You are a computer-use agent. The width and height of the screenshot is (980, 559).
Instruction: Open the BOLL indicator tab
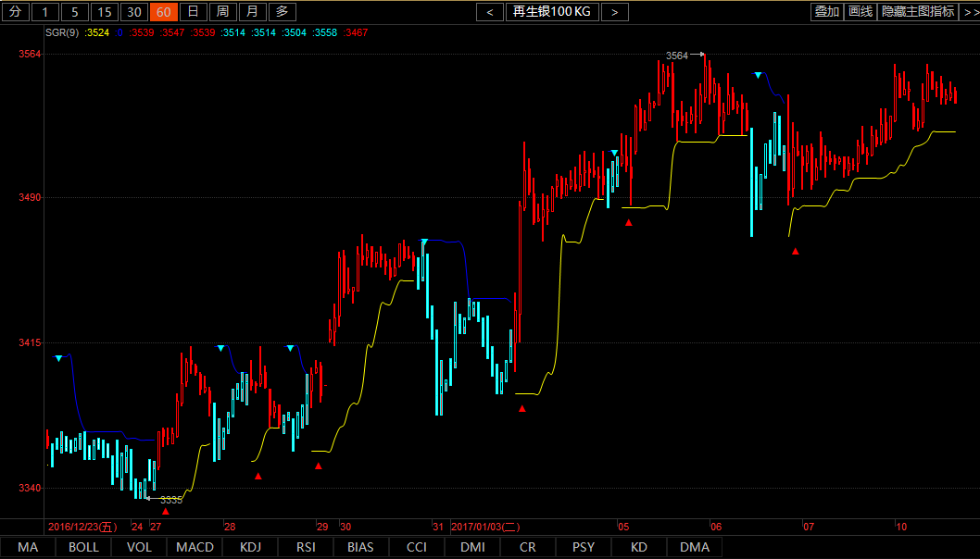[x=83, y=547]
